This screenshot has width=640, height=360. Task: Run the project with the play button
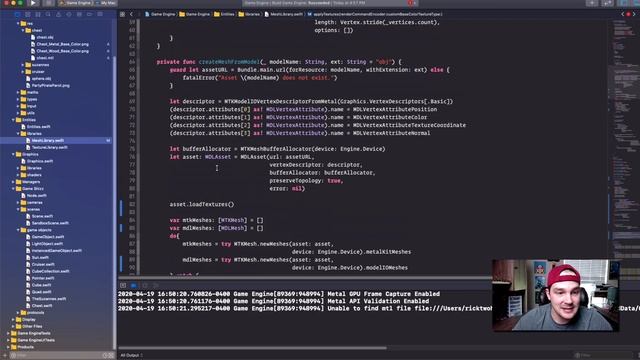(x=33, y=3)
